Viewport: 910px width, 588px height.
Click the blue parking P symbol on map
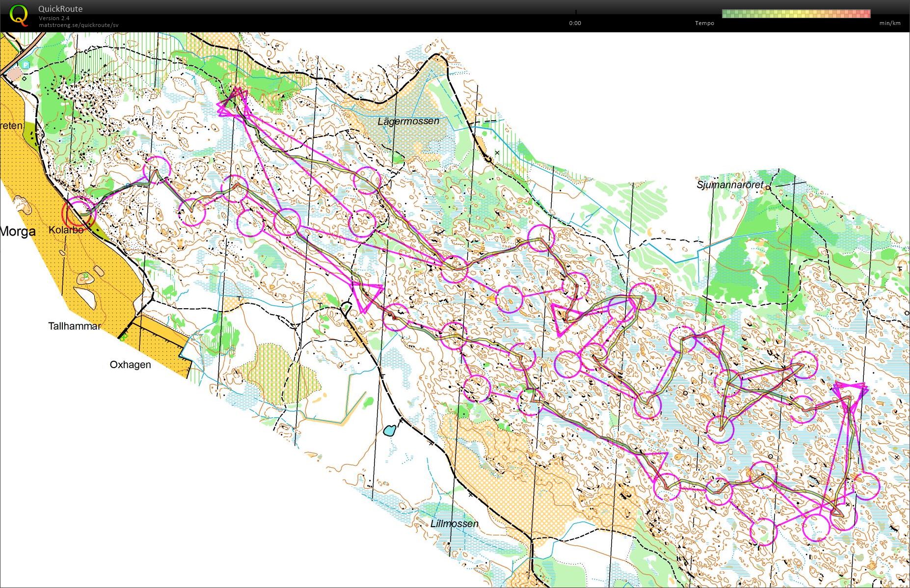coord(26,65)
